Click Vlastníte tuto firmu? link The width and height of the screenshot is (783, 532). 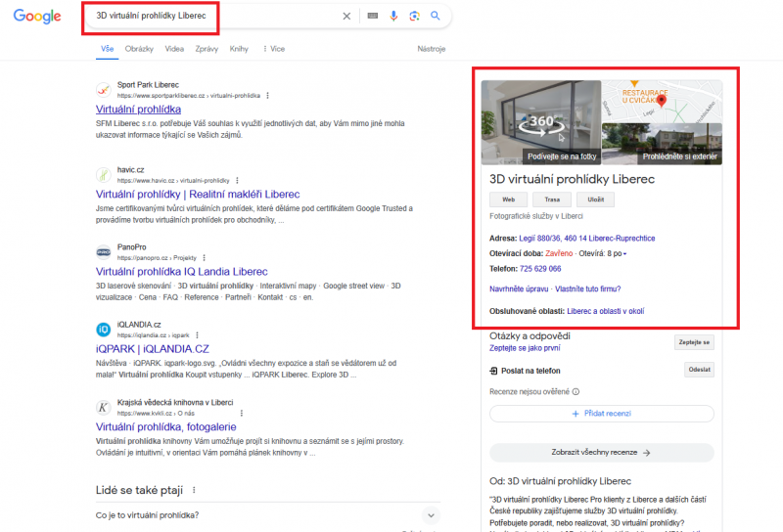click(588, 288)
